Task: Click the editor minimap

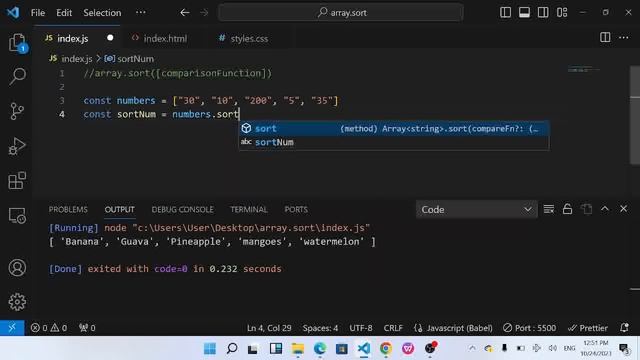Action: point(584,70)
